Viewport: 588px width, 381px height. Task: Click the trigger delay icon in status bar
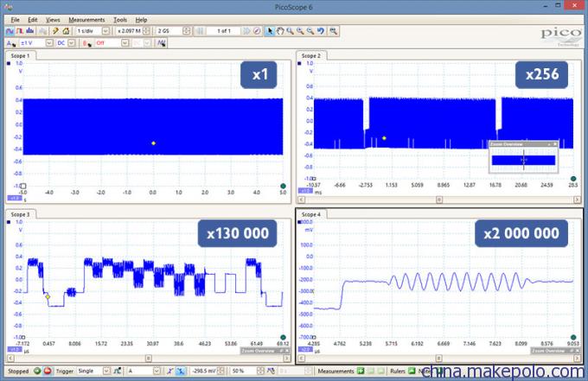click(x=271, y=371)
